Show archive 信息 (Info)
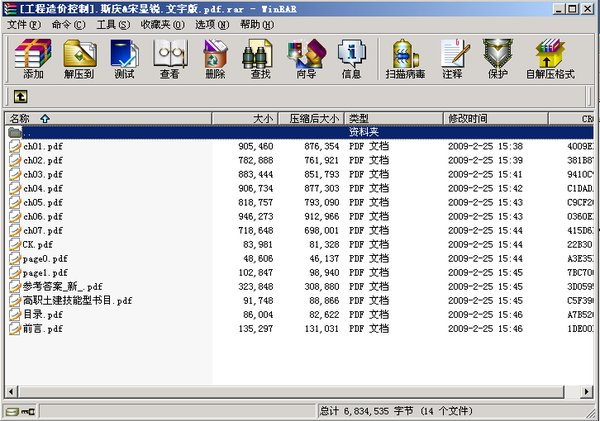 click(x=351, y=59)
